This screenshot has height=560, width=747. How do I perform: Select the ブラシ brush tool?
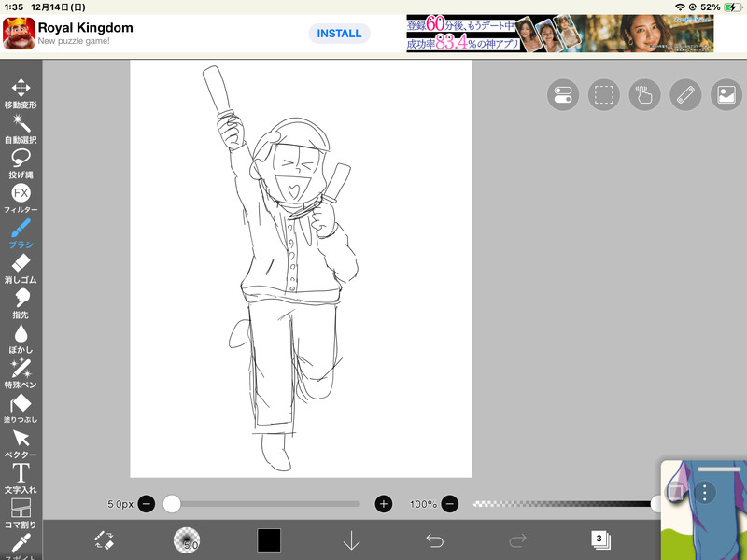coord(21,233)
